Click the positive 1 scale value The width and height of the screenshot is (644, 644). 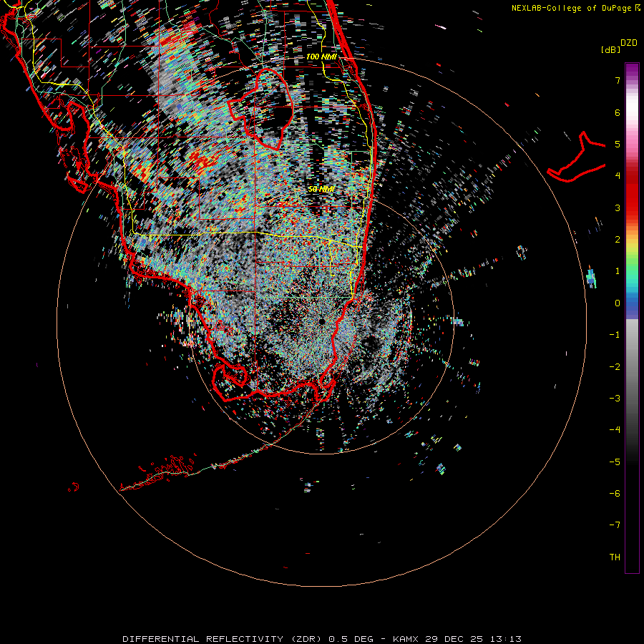[x=618, y=271]
